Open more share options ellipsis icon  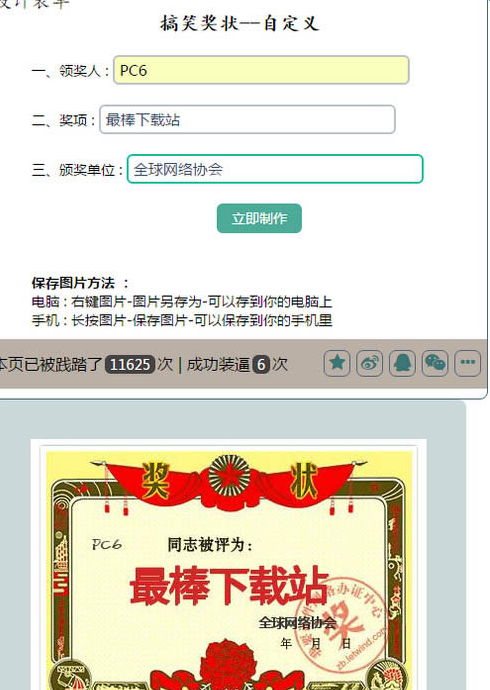[467, 363]
